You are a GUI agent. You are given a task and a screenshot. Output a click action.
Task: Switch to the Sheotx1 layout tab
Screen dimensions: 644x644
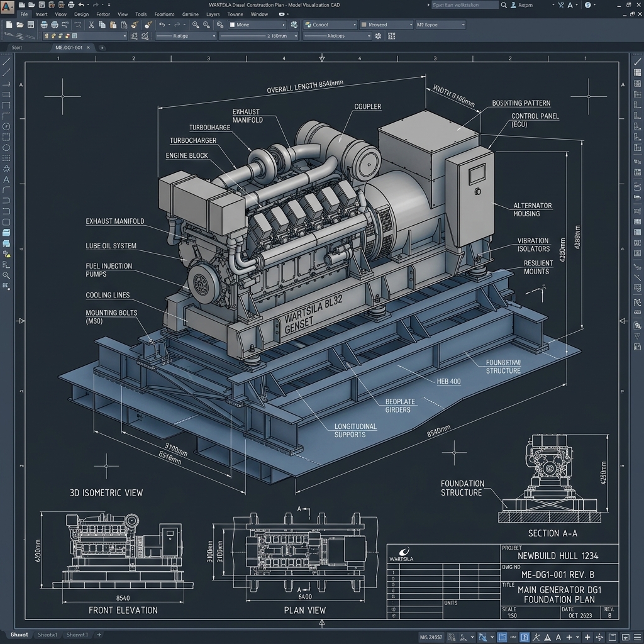click(47, 635)
